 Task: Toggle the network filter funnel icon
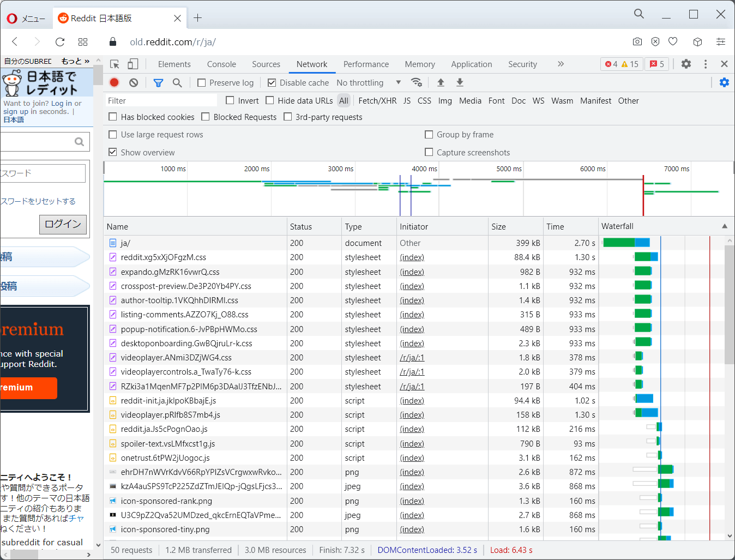click(x=158, y=83)
